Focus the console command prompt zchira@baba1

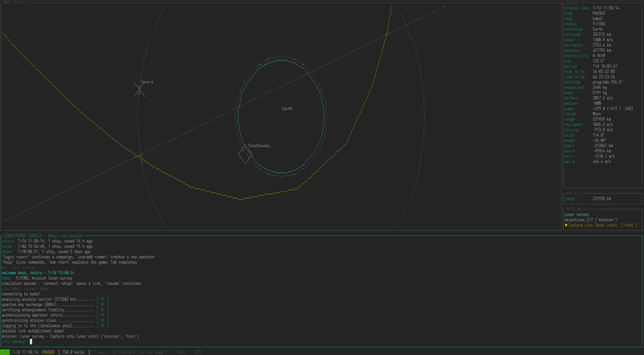14,341
